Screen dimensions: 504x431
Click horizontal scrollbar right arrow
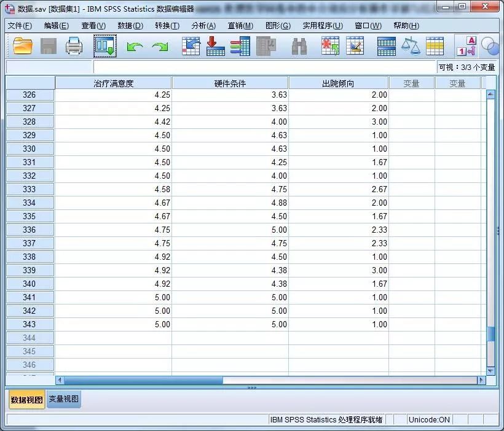click(481, 380)
